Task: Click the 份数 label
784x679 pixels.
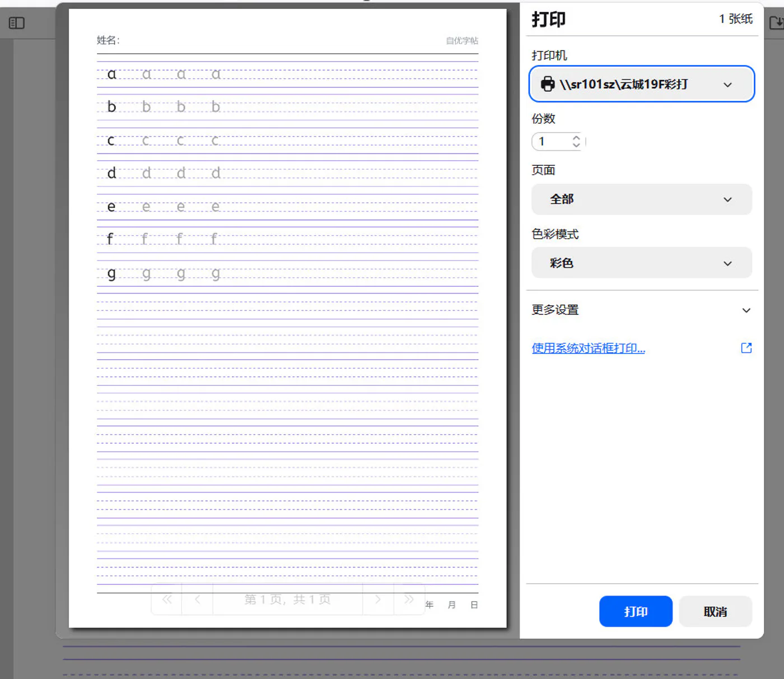Action: (x=543, y=119)
